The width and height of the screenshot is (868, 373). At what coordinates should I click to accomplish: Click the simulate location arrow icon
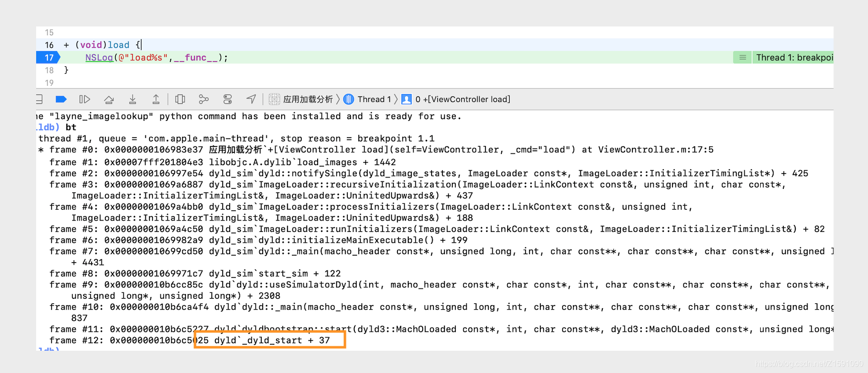pos(251,99)
